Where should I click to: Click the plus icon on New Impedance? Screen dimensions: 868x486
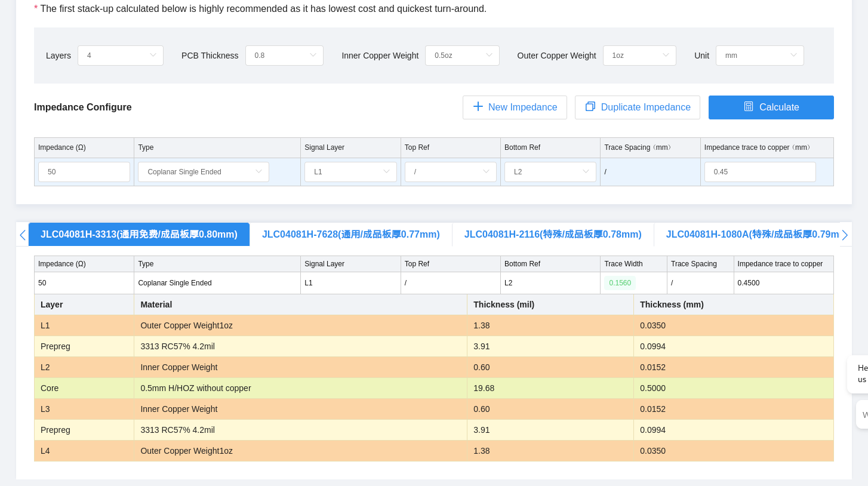point(478,107)
